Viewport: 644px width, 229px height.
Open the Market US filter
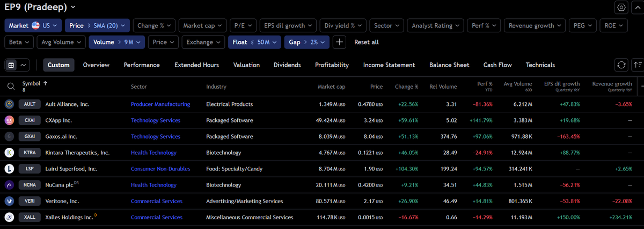coord(33,25)
